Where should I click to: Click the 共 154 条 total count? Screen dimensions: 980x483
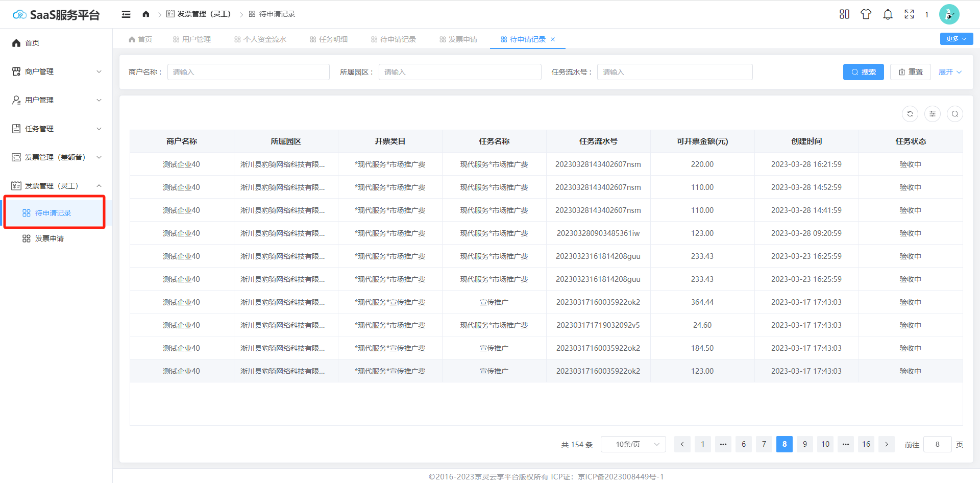click(577, 445)
